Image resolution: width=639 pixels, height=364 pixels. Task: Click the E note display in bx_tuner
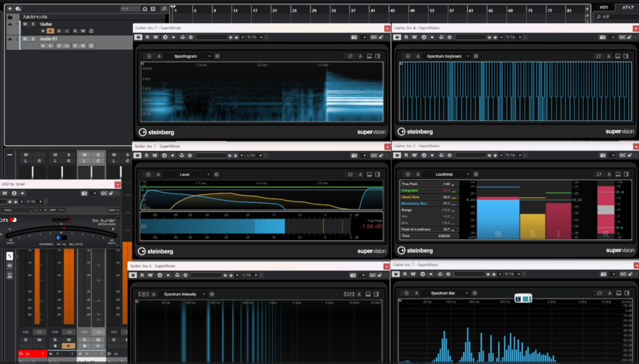click(58, 237)
